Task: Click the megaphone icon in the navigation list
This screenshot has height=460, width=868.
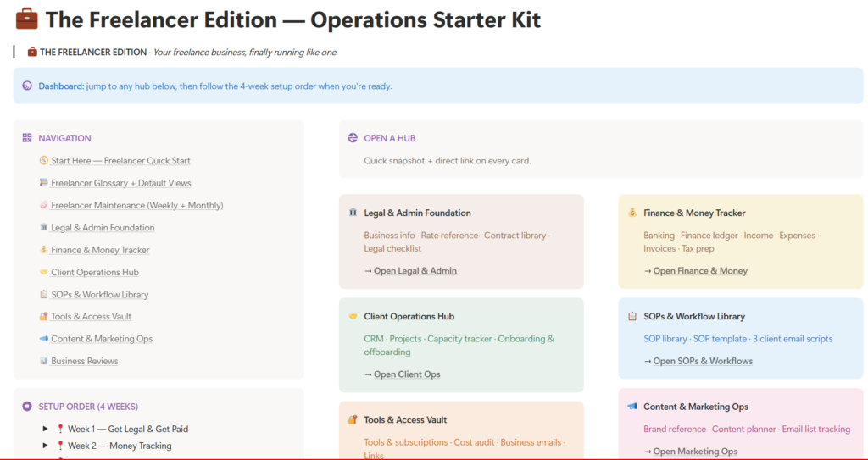Action: 44,339
